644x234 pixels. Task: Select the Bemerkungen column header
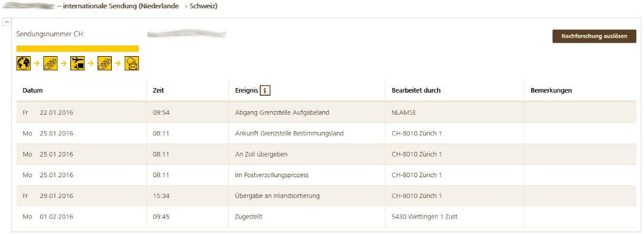pyautogui.click(x=551, y=91)
